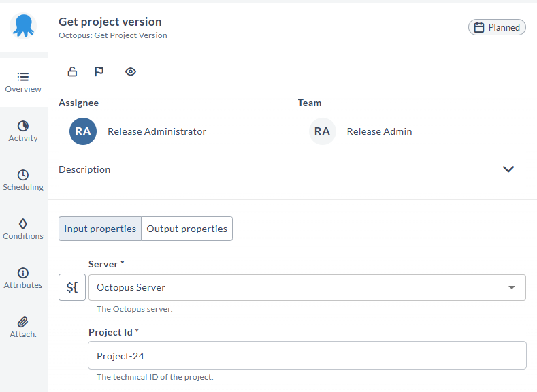The width and height of the screenshot is (537, 392).
Task: Click 'The Octopus server.' hint text
Action: (135, 309)
